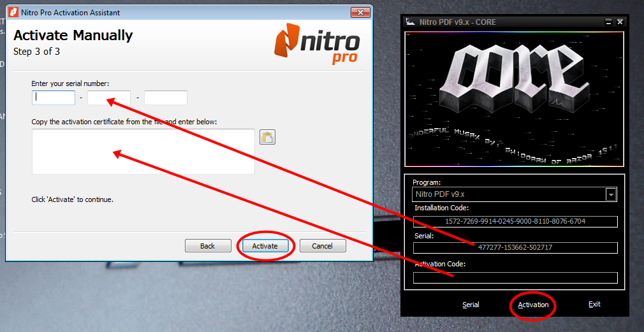Screen dimensions: 644x332
Task: Click the 'Enter your serial number:' label
Action: [x=70, y=83]
